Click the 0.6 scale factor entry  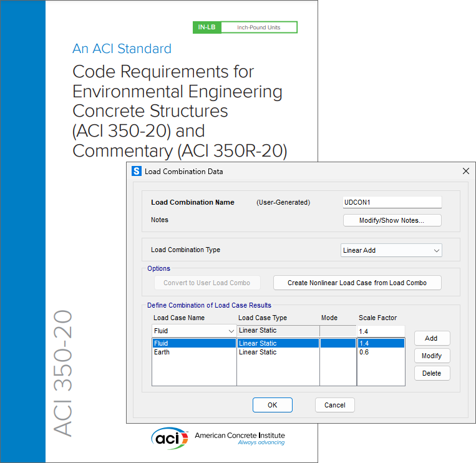pyautogui.click(x=381, y=353)
